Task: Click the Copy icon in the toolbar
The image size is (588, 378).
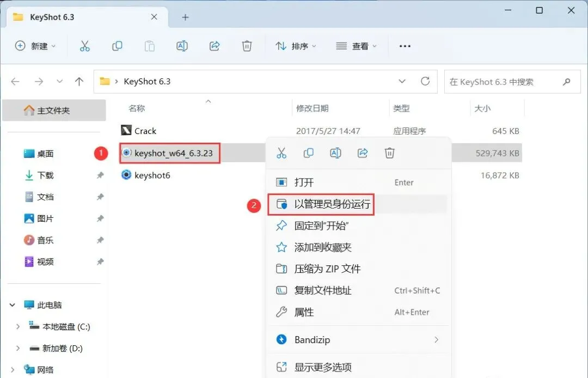Action: click(x=117, y=46)
